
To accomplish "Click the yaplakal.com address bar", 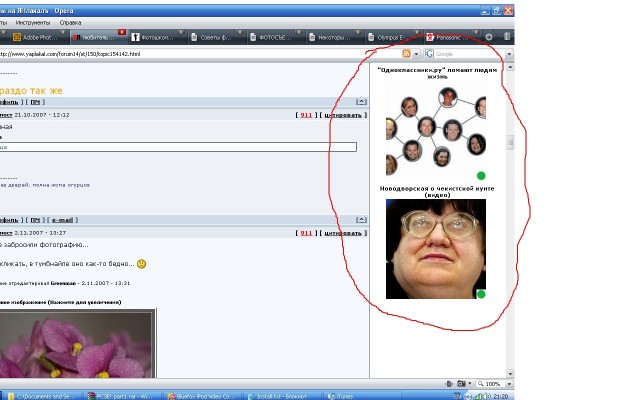I will 200,53.
